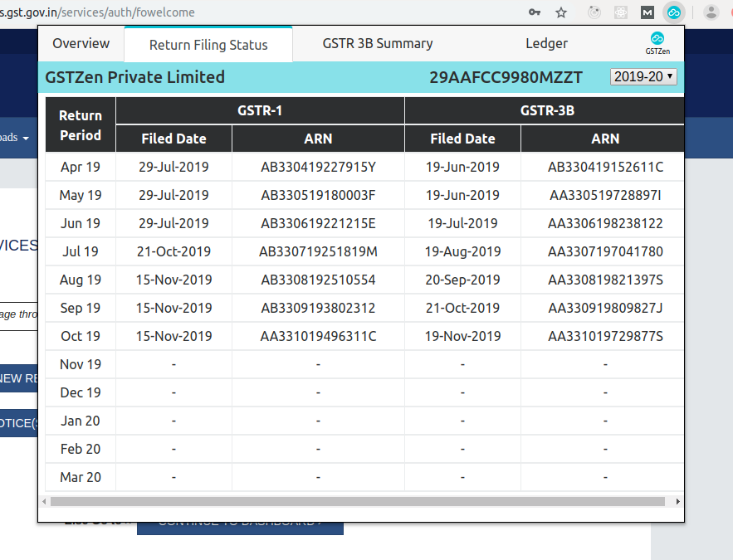Screen dimensions: 733x560
Task: Open the 2019-20 financial year dropdown
Action: point(643,76)
